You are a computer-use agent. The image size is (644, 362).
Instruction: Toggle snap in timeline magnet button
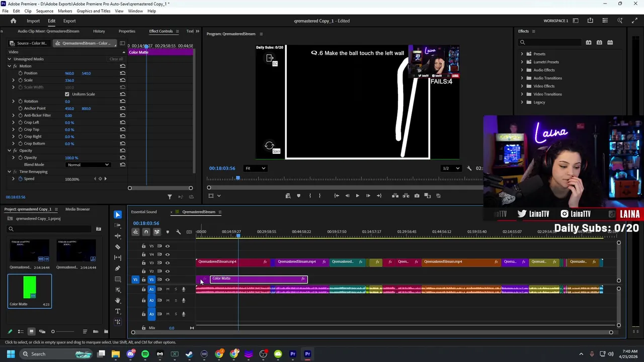tap(146, 232)
